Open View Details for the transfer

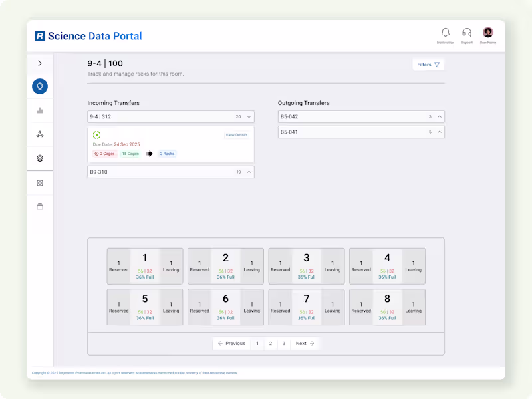pos(237,135)
